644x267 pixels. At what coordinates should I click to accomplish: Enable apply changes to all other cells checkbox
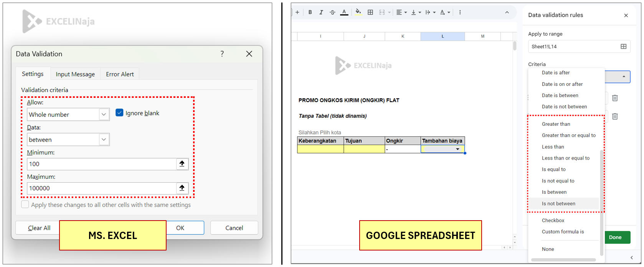[x=25, y=204]
